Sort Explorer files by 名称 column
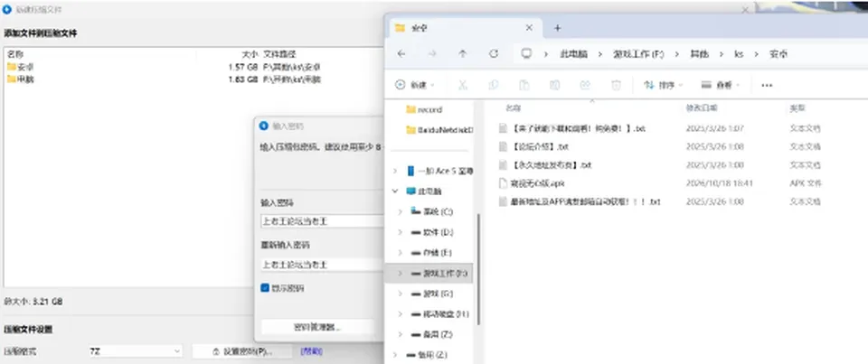The height and width of the screenshot is (364, 868). click(x=514, y=107)
